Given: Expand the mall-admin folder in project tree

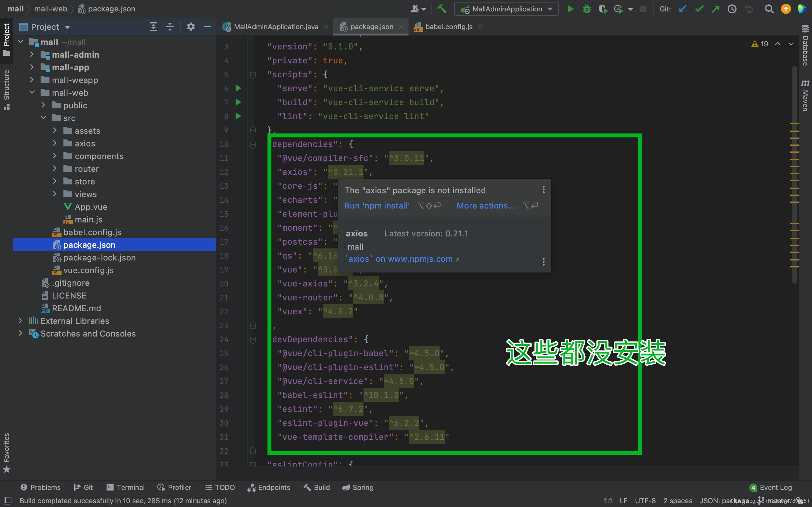Looking at the screenshot, I should tap(31, 54).
